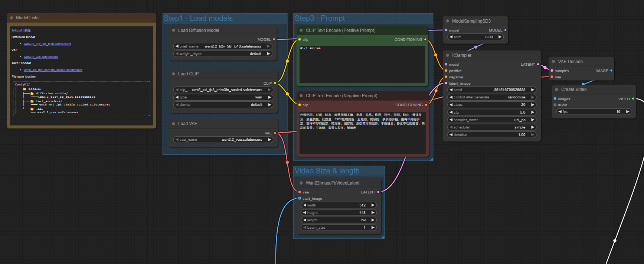
Task: Open the 教程 link in Model Links
Action: click(x=27, y=30)
